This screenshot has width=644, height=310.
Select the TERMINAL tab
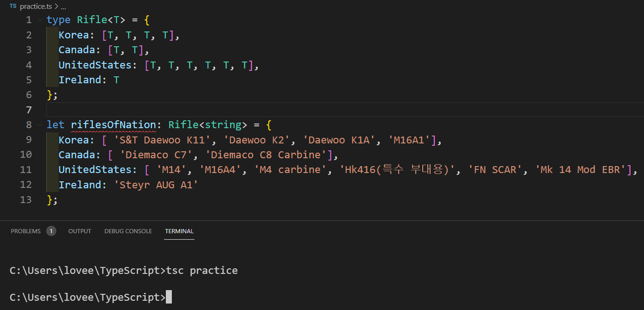[179, 231]
